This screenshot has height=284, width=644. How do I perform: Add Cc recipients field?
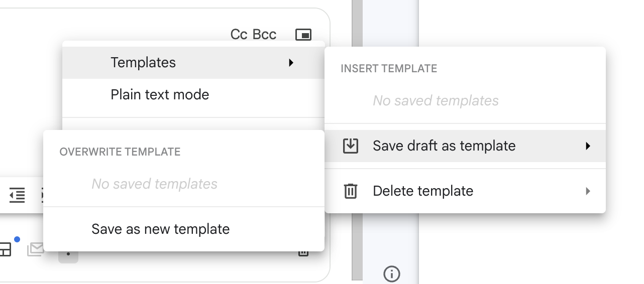(x=239, y=35)
